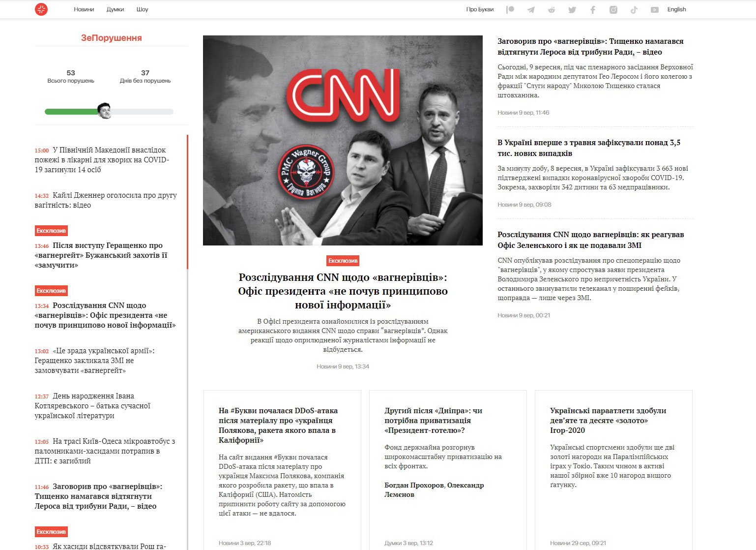Open card about параатлети gold medals
The image size is (756, 550).
tap(608, 421)
